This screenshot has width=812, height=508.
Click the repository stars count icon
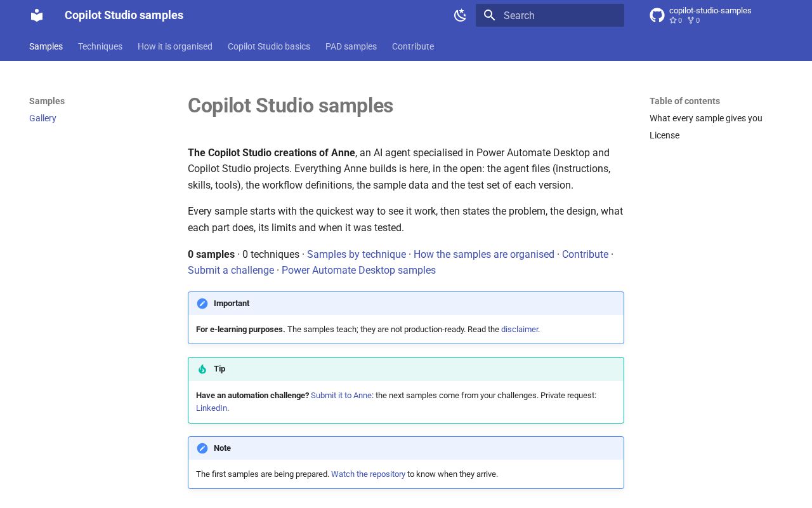673,20
